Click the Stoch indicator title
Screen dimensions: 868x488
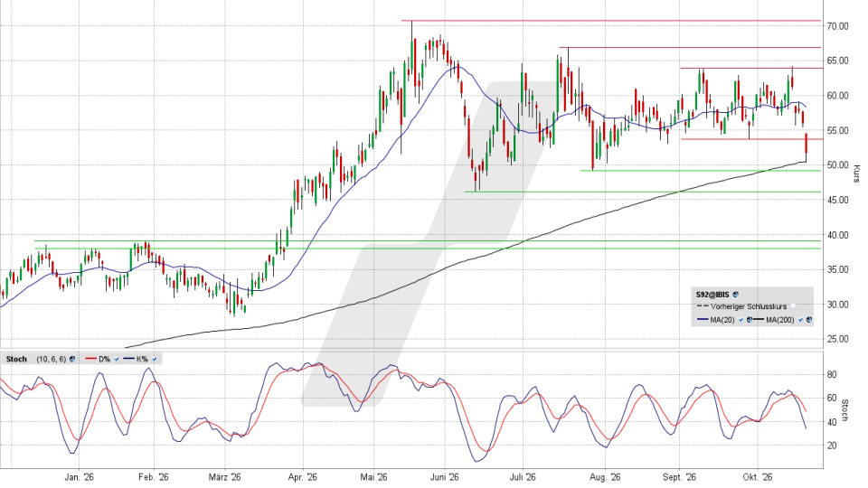coord(16,359)
